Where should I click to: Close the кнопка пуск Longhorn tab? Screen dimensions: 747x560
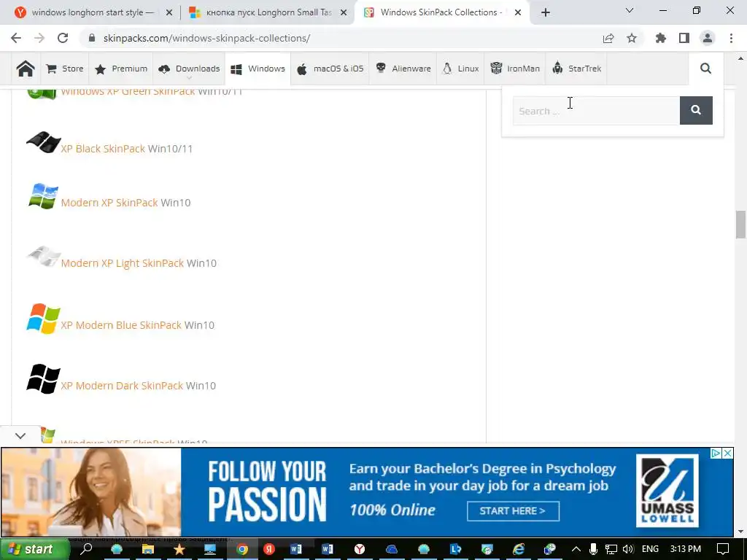(x=344, y=12)
